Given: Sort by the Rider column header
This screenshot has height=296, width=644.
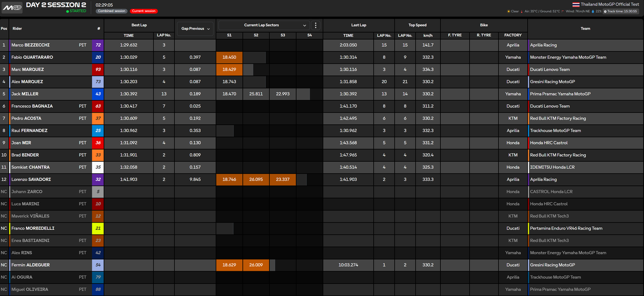Looking at the screenshot, I should (17, 29).
